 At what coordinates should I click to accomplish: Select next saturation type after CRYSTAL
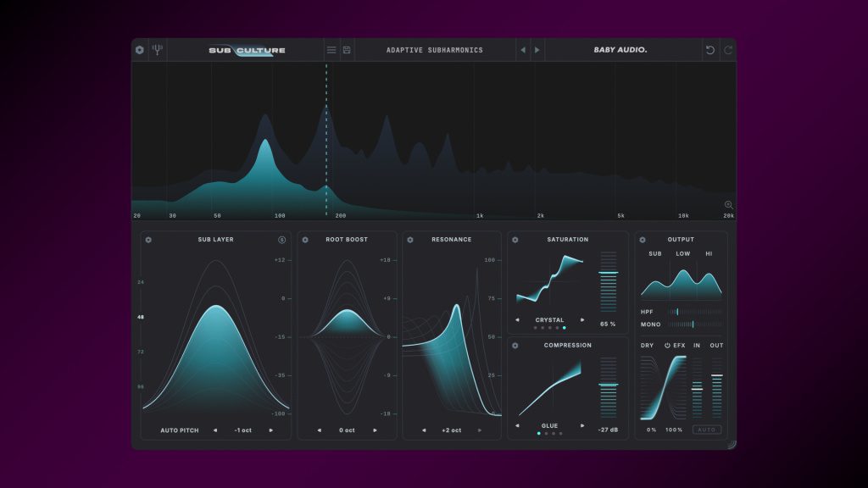coord(581,319)
